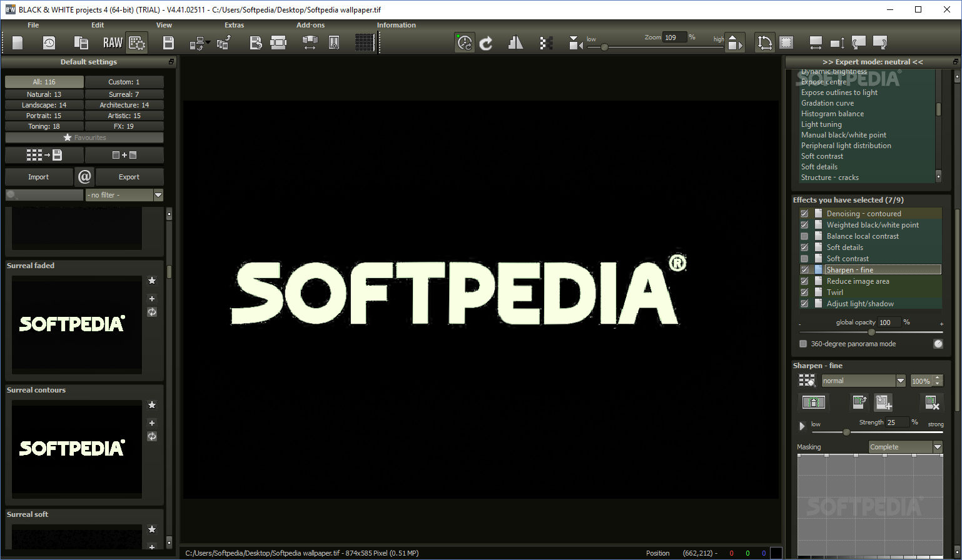The image size is (962, 560).
Task: Open the post-processing grid gear icon
Action: pos(137,42)
